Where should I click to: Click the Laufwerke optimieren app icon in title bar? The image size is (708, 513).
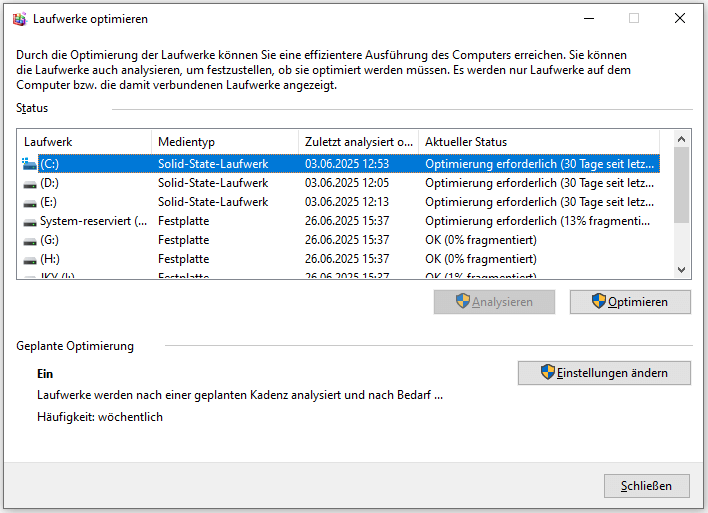coord(19,19)
